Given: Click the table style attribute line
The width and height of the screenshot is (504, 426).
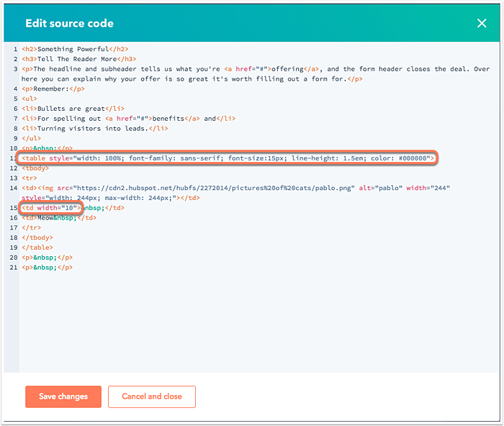Looking at the screenshot, I should coord(228,158).
